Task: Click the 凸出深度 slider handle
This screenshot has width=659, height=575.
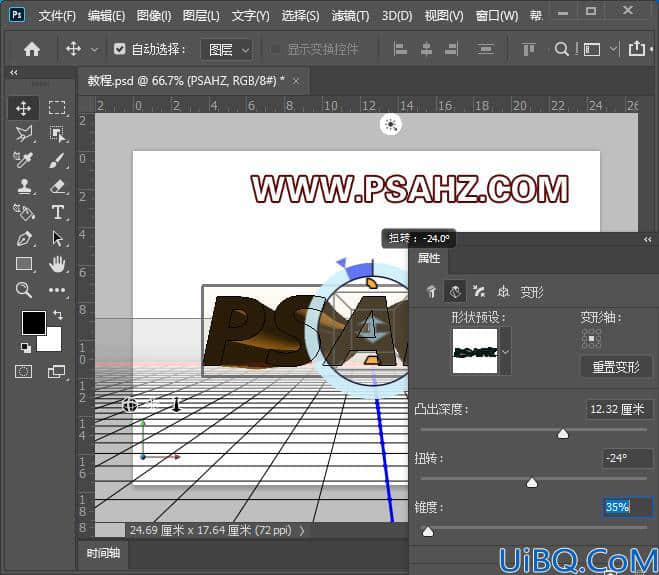Action: click(563, 433)
